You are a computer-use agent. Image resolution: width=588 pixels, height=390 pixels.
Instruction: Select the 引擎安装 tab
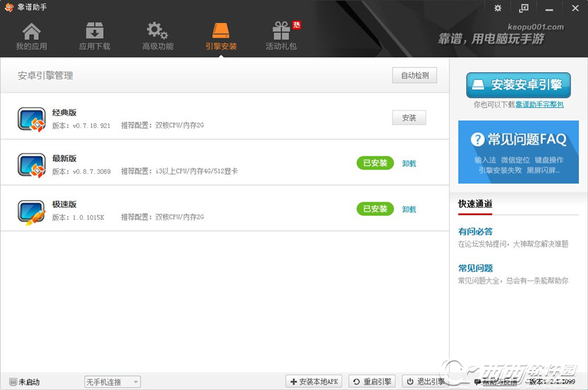tap(221, 36)
